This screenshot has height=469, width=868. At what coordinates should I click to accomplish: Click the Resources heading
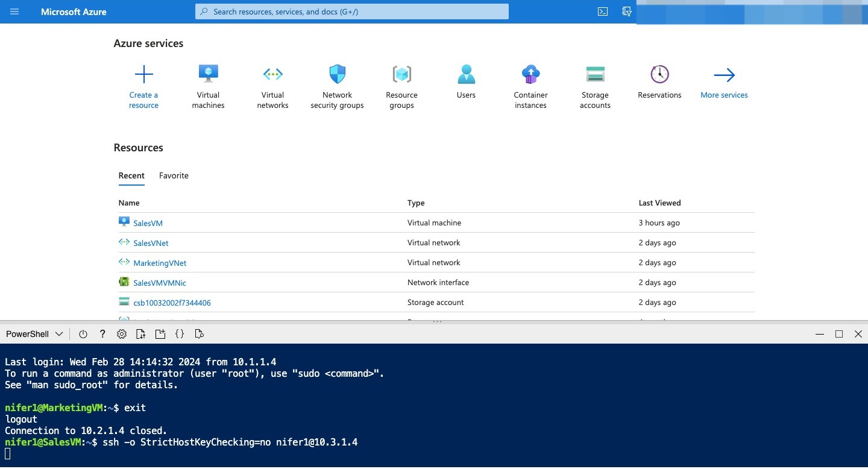click(x=138, y=148)
